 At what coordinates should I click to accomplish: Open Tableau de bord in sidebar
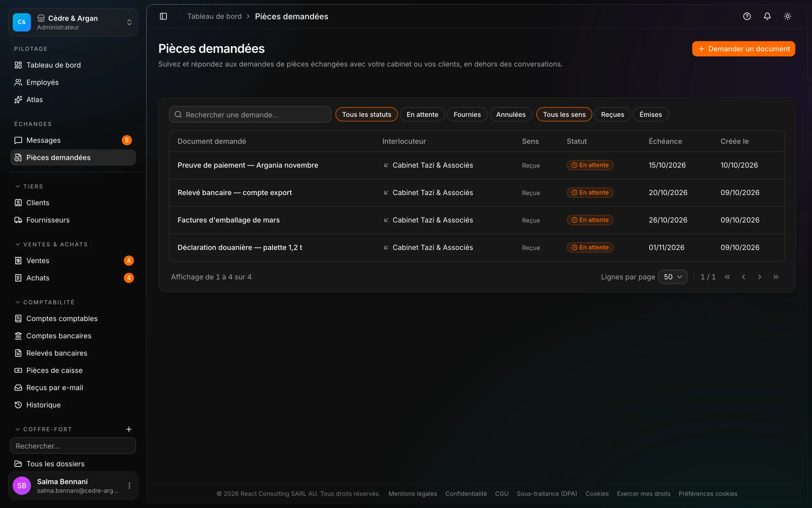[73, 65]
